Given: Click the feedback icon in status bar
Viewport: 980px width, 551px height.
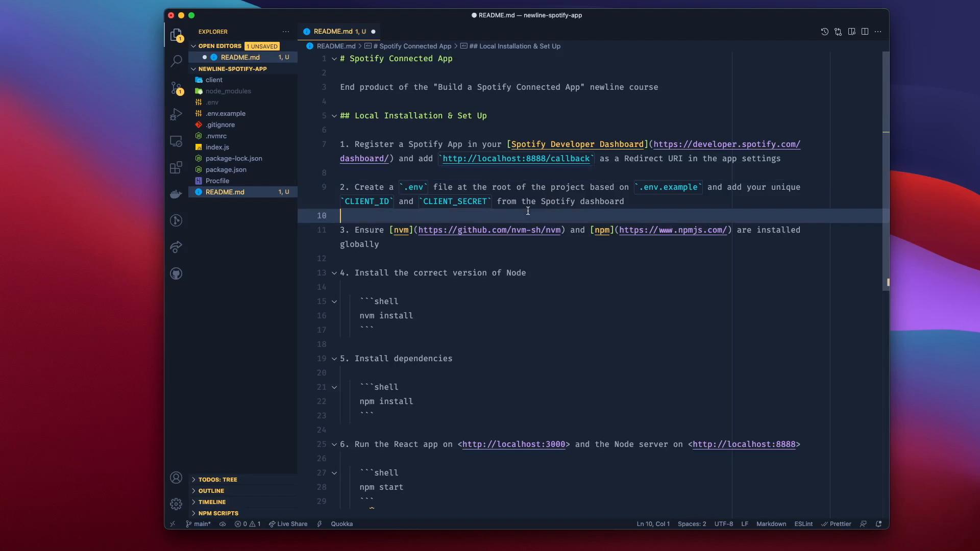Looking at the screenshot, I should pyautogui.click(x=863, y=524).
